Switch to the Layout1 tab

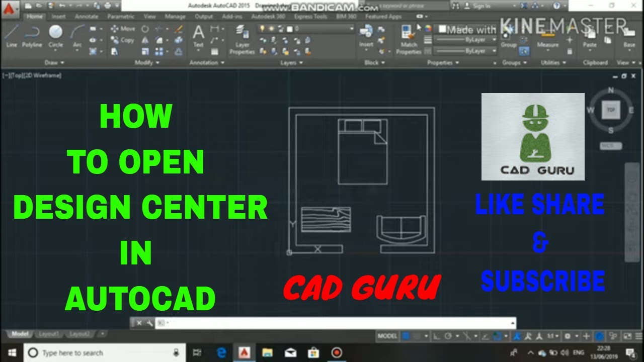click(x=49, y=334)
